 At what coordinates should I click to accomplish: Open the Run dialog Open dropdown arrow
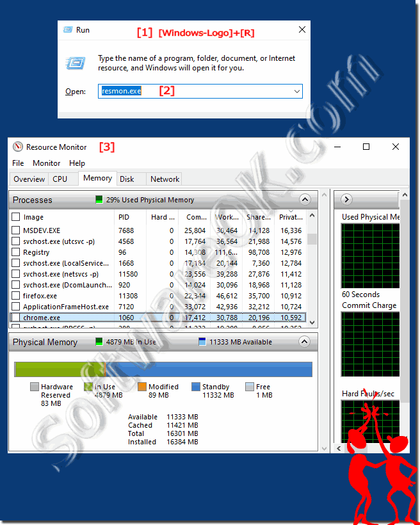click(x=296, y=92)
